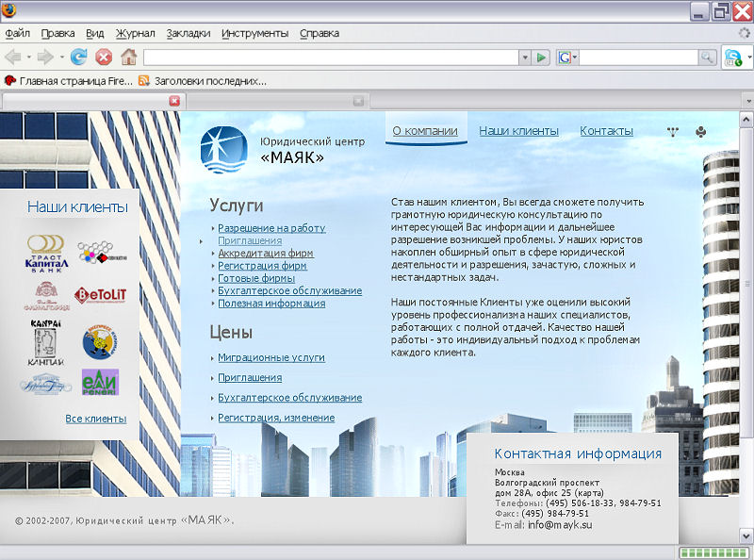The image size is (754, 560).
Task: Click the green Go arrow button
Action: pyautogui.click(x=541, y=58)
